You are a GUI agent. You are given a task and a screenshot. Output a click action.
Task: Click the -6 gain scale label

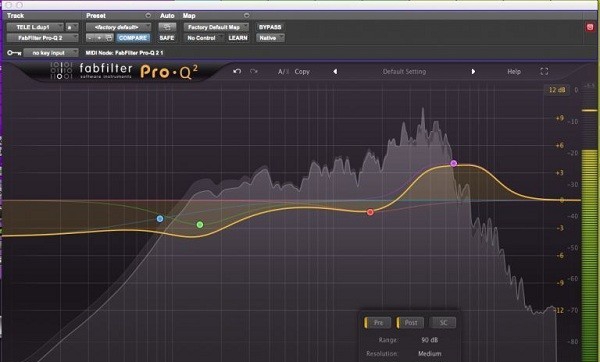pos(559,255)
